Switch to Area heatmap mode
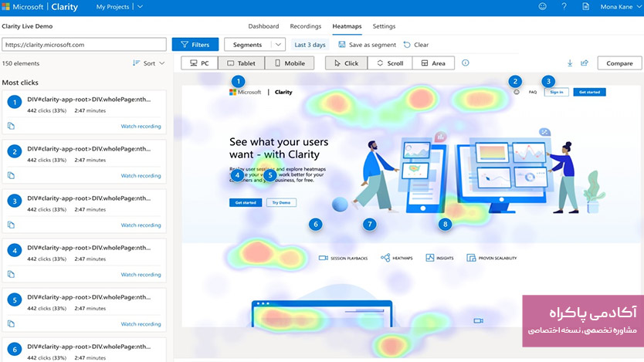644x362 pixels. (433, 63)
